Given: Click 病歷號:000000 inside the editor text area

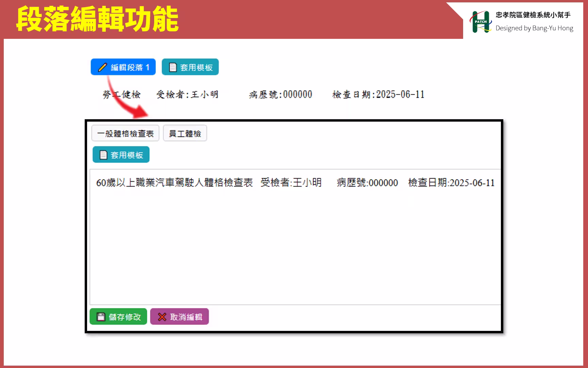Looking at the screenshot, I should (367, 183).
